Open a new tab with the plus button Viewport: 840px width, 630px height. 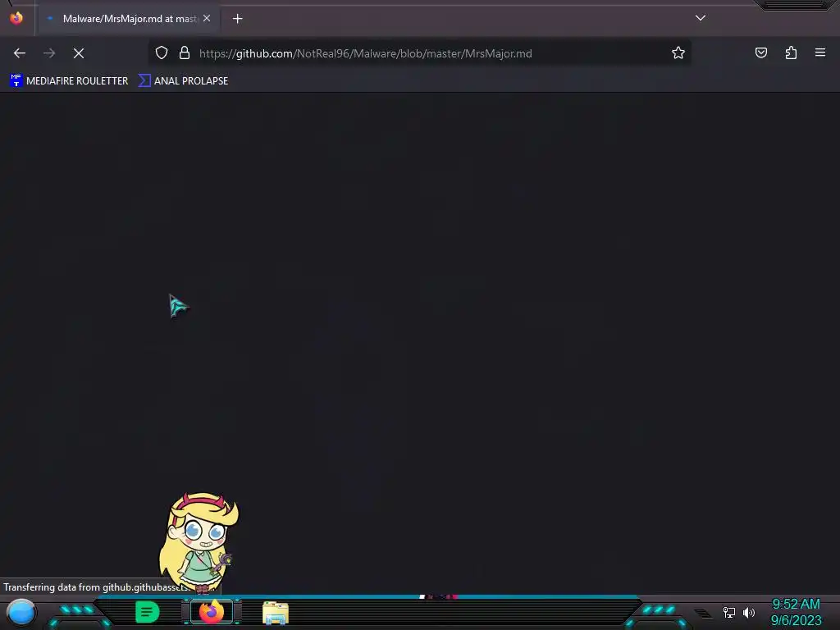237,19
